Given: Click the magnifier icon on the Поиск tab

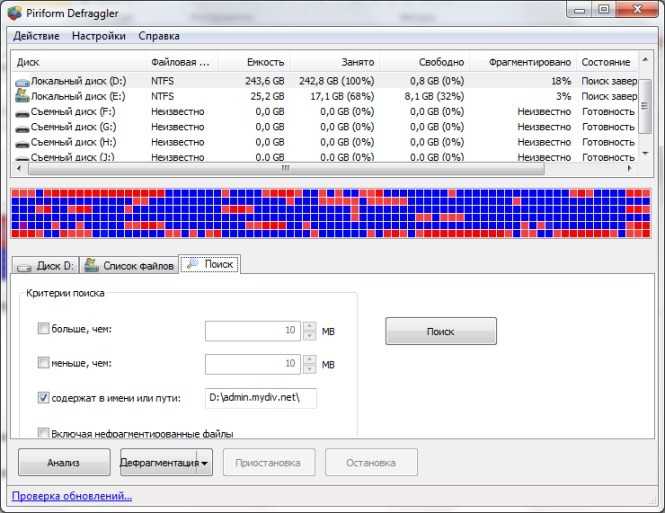Looking at the screenshot, I should coord(192,264).
